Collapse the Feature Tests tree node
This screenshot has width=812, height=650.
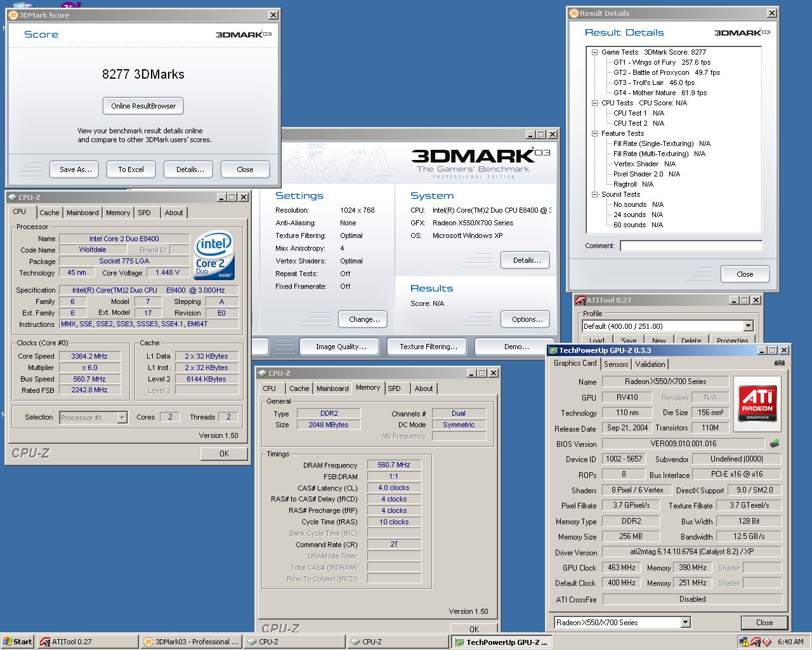(594, 133)
